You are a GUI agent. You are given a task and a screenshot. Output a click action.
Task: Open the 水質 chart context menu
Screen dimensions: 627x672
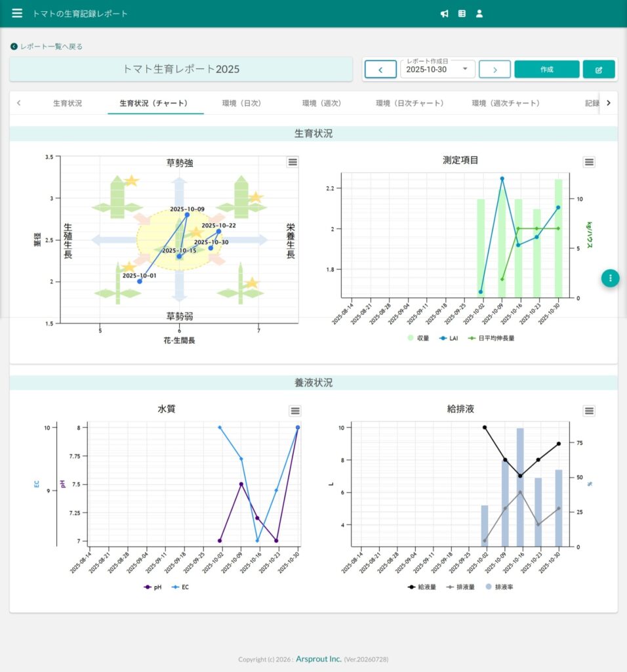pyautogui.click(x=295, y=411)
